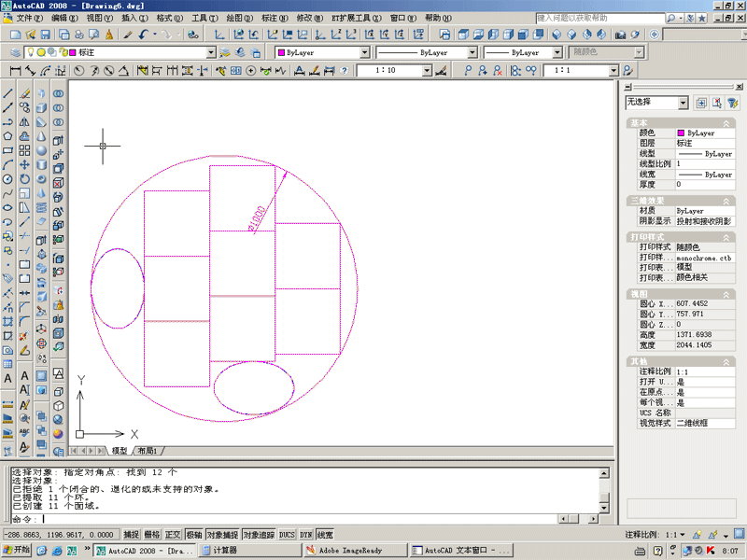Toggle 对象捕捉 object snap in status bar
This screenshot has height=560, width=747.
click(222, 535)
